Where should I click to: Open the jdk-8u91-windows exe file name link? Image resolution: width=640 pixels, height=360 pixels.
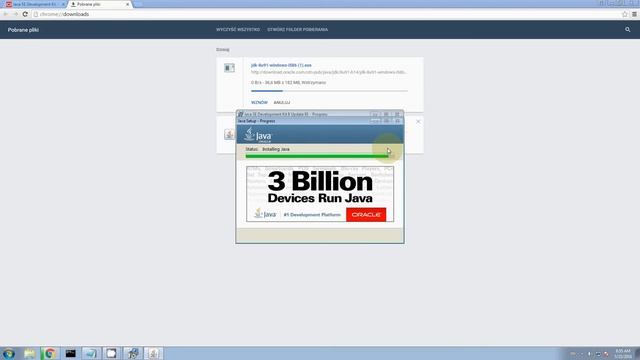[x=281, y=65]
